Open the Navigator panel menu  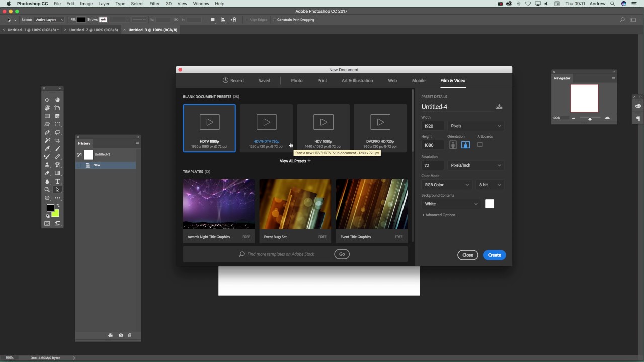[613, 78]
